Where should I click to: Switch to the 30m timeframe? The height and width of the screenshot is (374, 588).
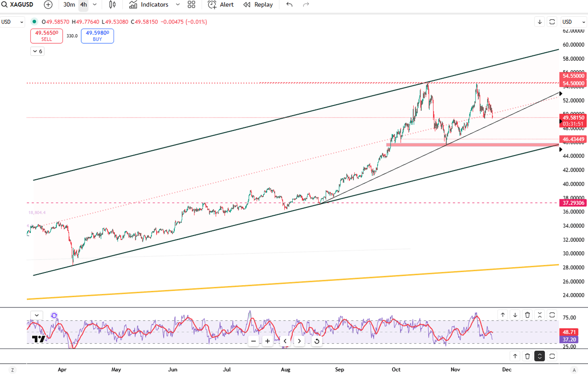pyautogui.click(x=69, y=4)
